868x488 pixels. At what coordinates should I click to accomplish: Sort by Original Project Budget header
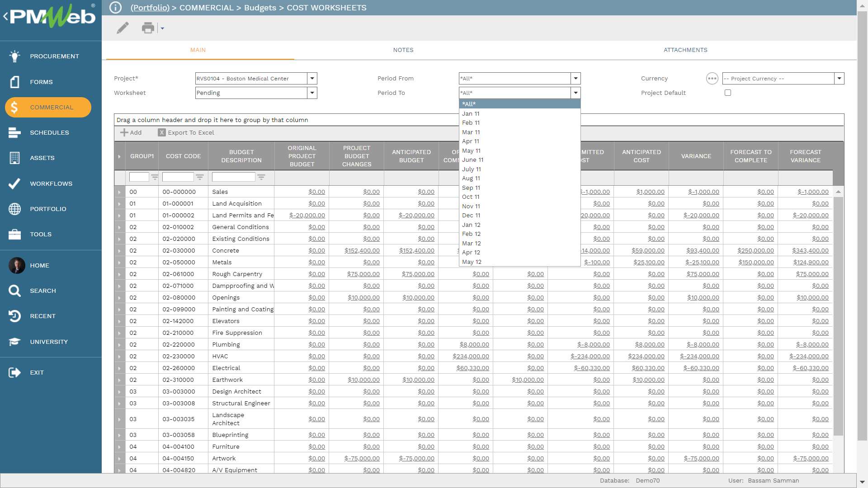302,156
